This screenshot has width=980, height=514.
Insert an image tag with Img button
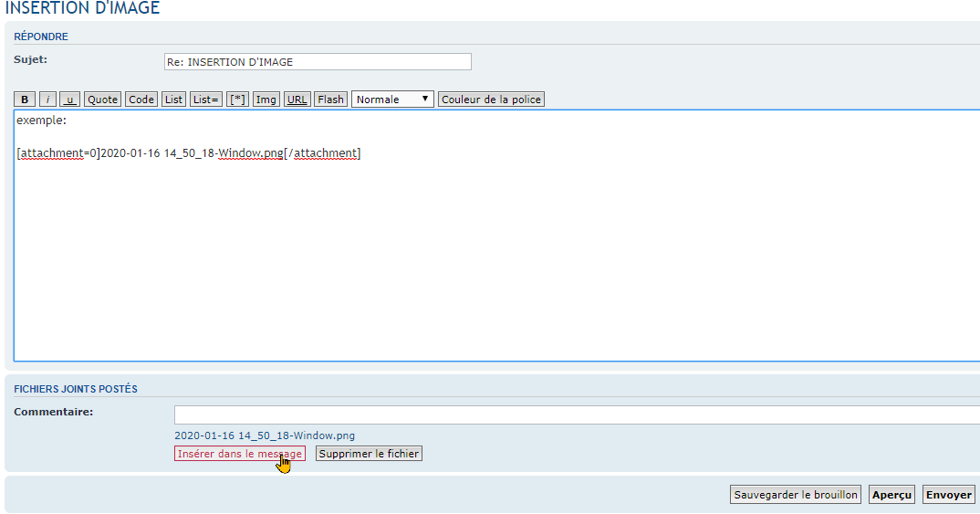[x=266, y=100]
